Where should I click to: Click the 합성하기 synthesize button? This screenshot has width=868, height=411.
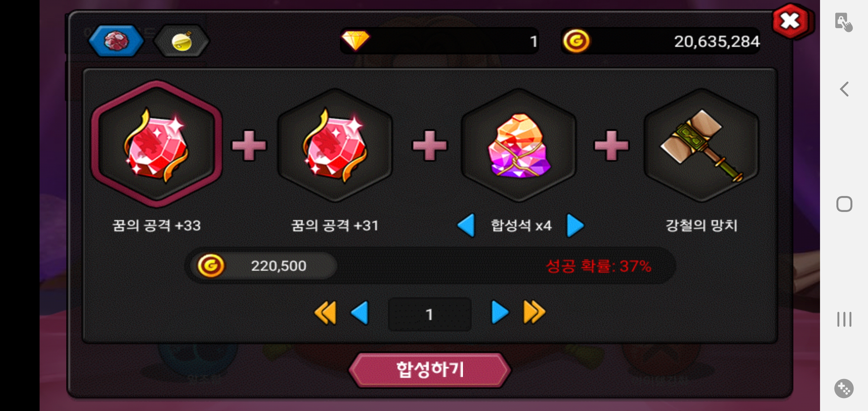430,370
